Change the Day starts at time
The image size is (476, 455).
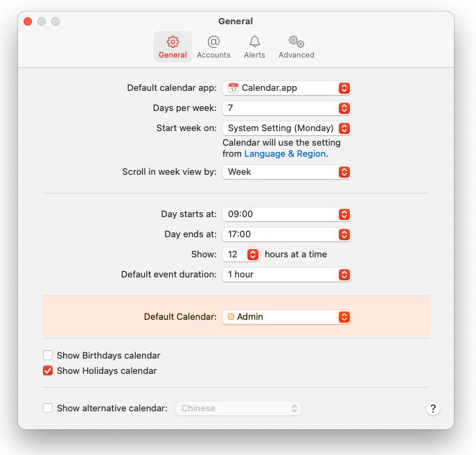point(286,214)
